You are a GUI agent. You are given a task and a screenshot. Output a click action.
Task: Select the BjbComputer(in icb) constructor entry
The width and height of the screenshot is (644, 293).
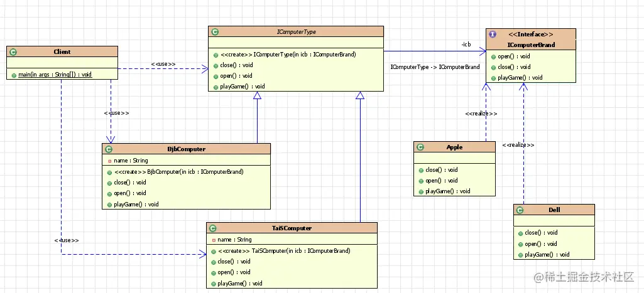178,172
